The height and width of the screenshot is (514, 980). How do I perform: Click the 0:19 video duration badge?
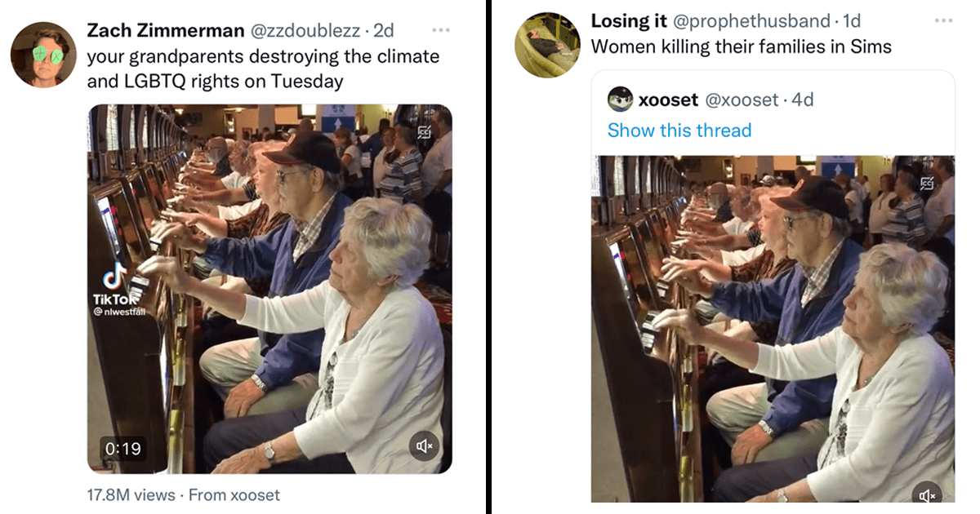pos(122,447)
